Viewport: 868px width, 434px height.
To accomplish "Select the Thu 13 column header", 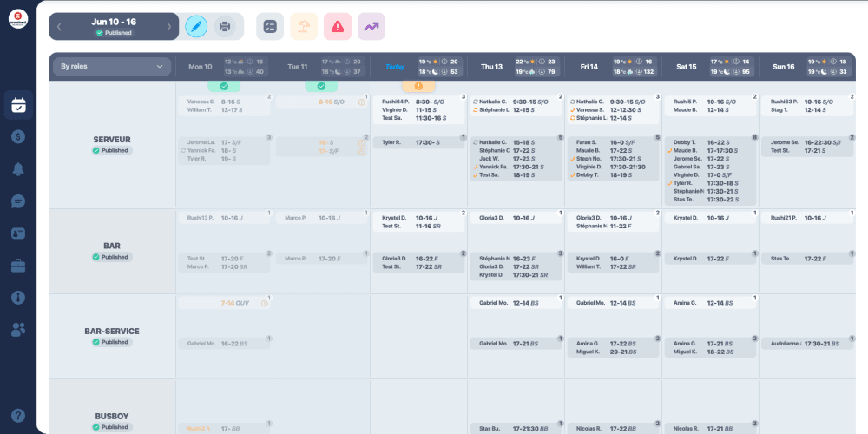I will [x=491, y=67].
